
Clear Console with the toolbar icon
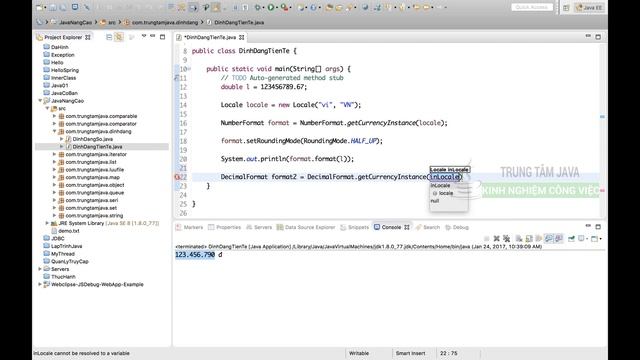tap(519, 238)
